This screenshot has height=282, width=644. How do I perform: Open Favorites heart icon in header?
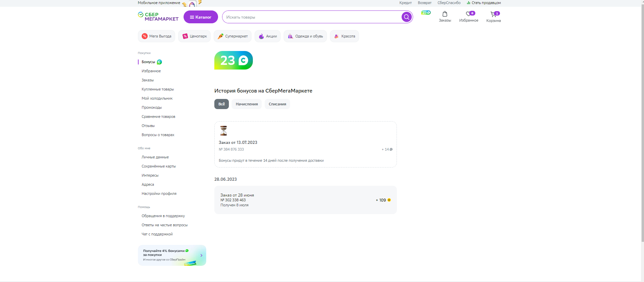pos(469,14)
